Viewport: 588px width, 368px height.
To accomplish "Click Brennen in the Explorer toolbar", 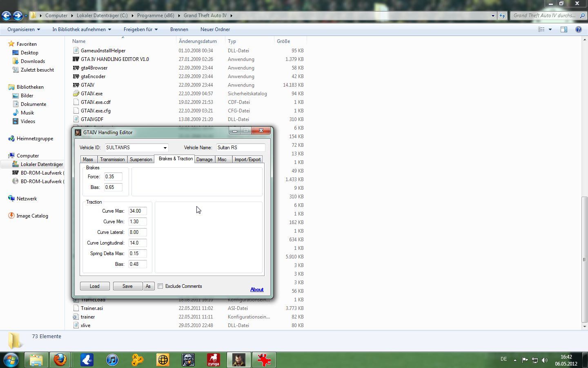I will [179, 29].
